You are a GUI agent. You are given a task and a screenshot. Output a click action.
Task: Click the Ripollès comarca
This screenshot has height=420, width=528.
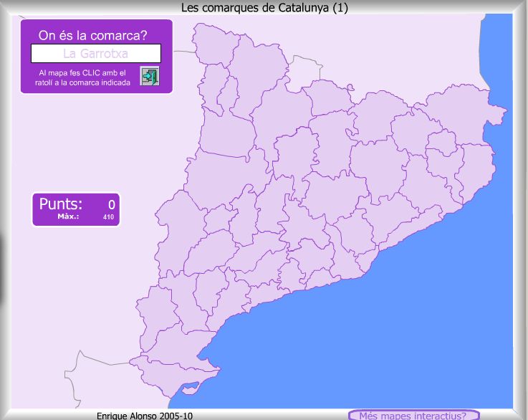[378, 113]
